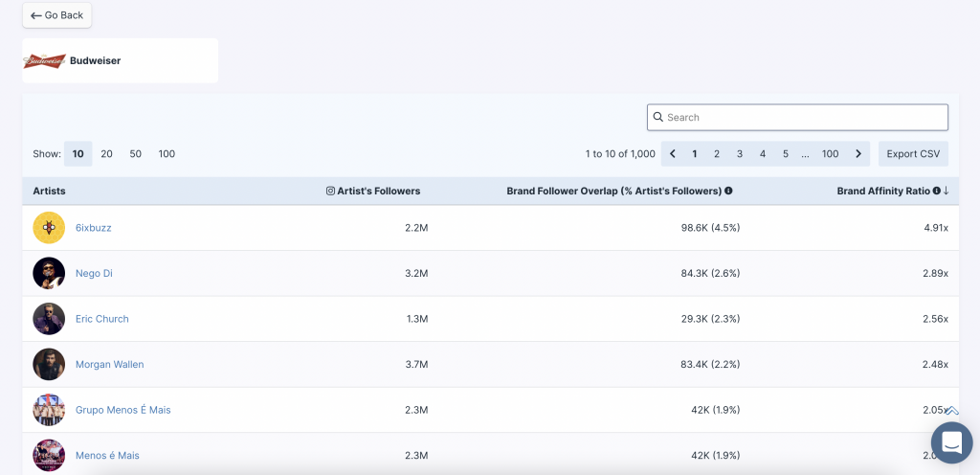This screenshot has width=980, height=475.
Task: Click the 2.48x affinity ratio value
Action: click(936, 364)
